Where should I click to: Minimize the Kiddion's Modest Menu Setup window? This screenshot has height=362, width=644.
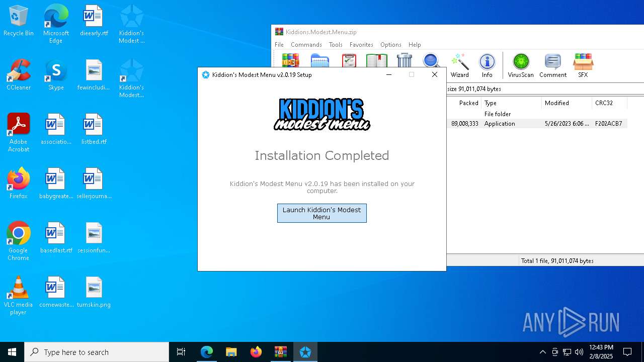point(388,74)
